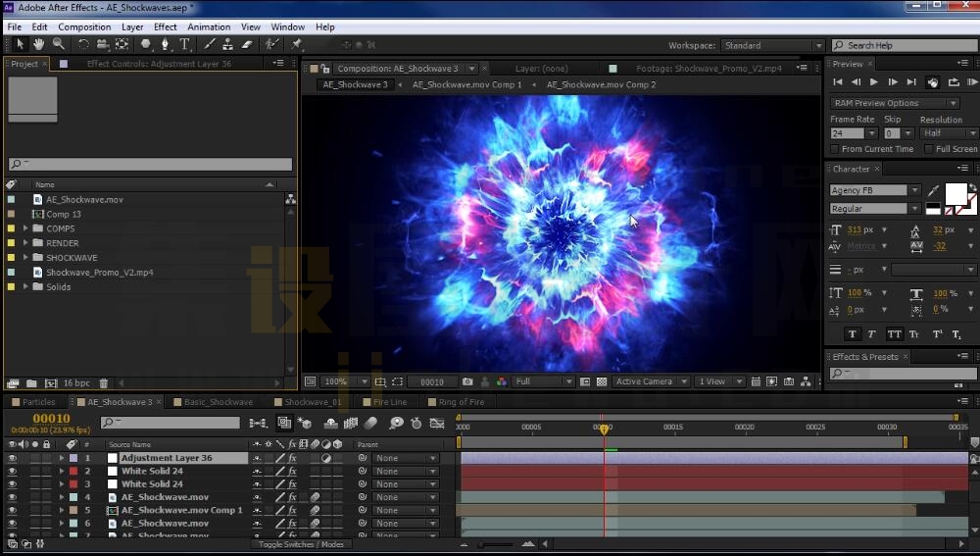Screen dimensions: 980x556
Task: Enable the From Current Time checkbox
Action: pos(834,149)
